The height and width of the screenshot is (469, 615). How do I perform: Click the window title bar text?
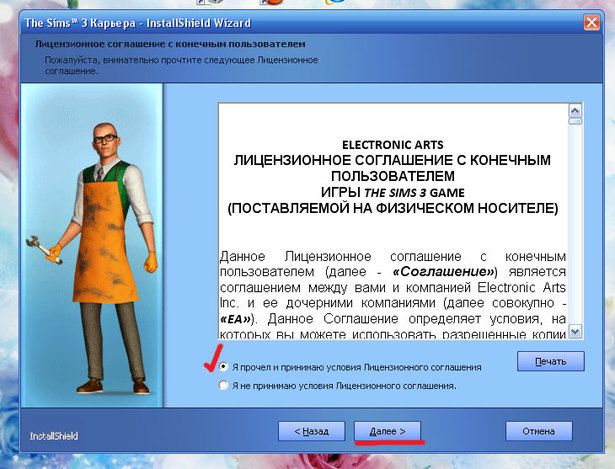[138, 21]
